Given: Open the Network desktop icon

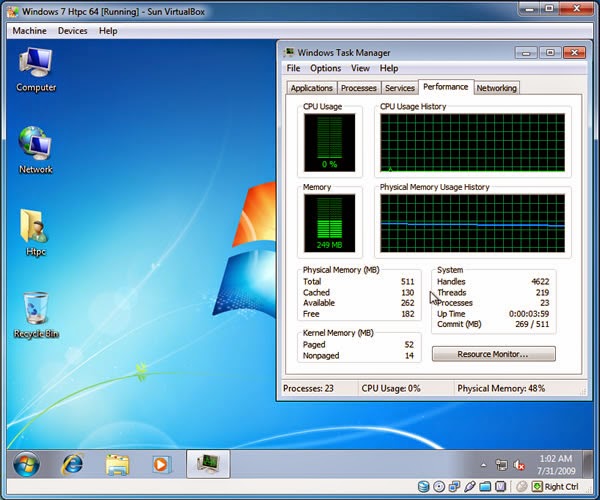Looking at the screenshot, I should [x=36, y=150].
